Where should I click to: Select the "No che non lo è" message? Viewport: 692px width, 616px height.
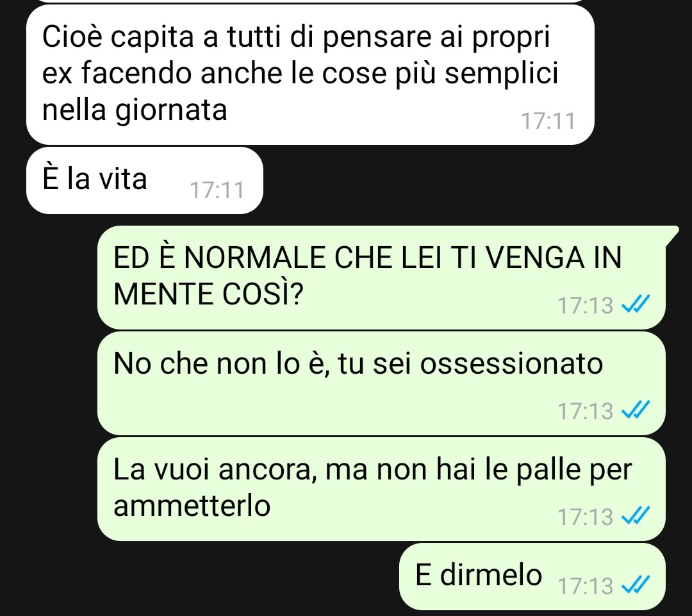[x=381, y=383]
